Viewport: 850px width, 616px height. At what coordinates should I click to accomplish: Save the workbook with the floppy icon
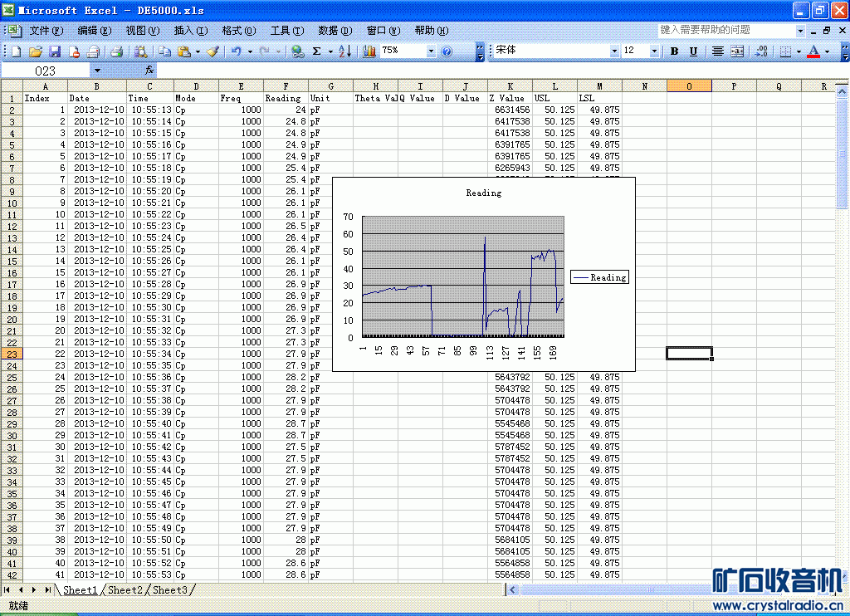coord(55,51)
